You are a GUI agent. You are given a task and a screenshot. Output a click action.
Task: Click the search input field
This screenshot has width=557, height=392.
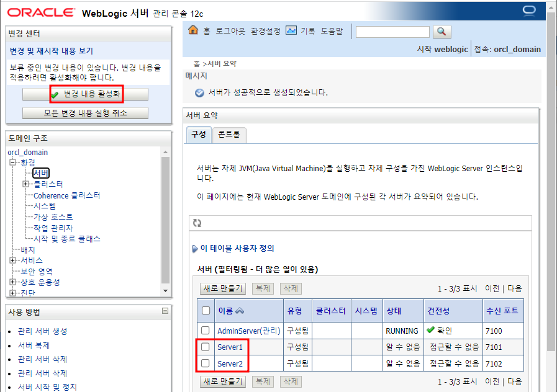tap(392, 32)
